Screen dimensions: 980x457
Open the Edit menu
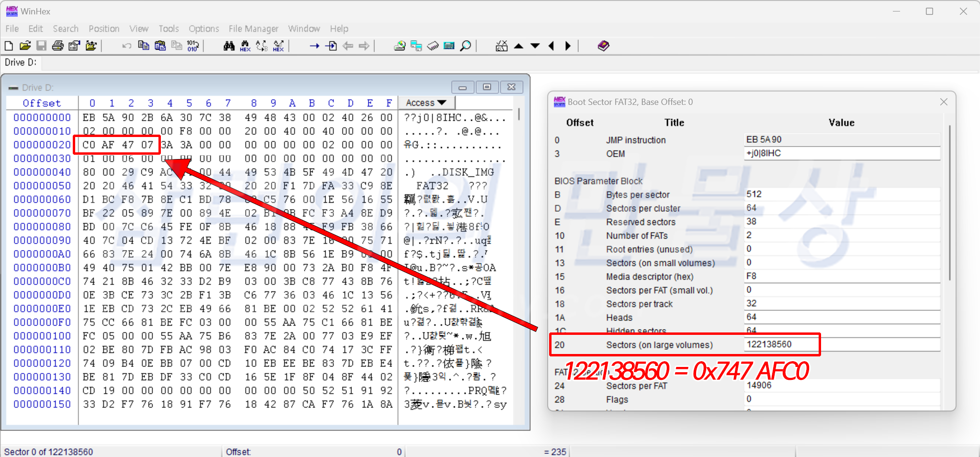coord(35,29)
